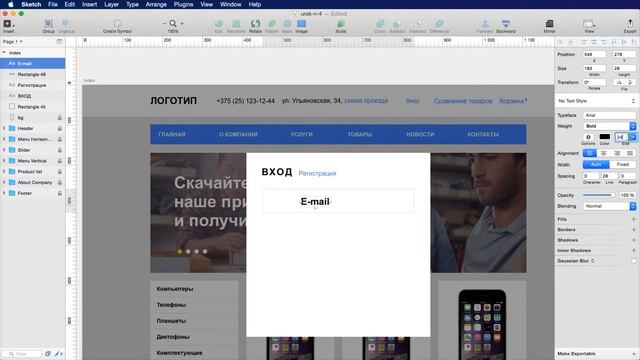
Task: Open the Plugins menu
Action: click(x=183, y=4)
